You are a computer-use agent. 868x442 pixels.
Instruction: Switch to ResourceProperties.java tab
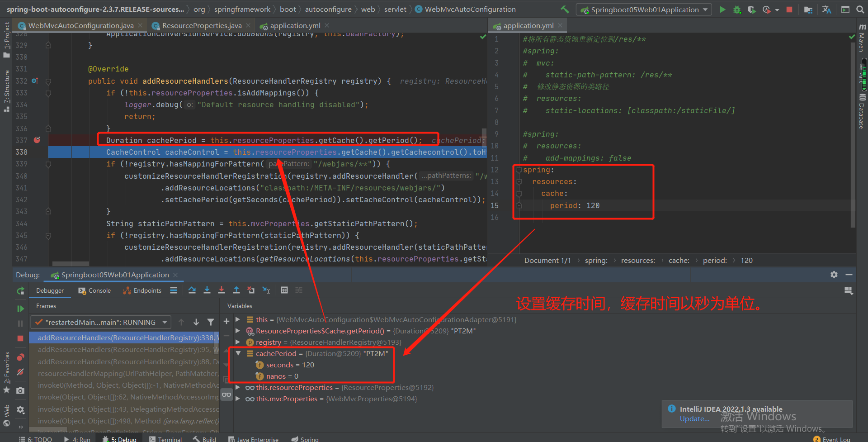pyautogui.click(x=202, y=26)
